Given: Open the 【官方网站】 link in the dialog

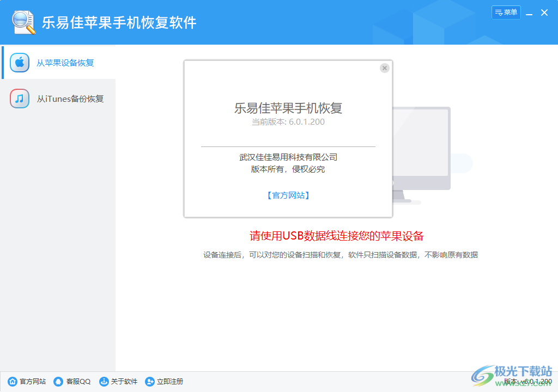Looking at the screenshot, I should [288, 195].
